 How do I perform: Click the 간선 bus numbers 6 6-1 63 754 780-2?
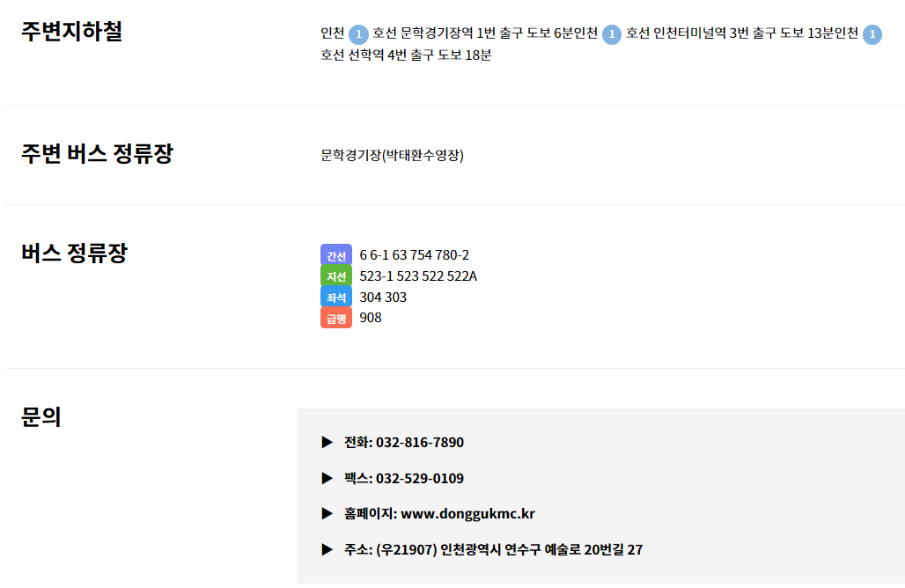click(x=415, y=255)
